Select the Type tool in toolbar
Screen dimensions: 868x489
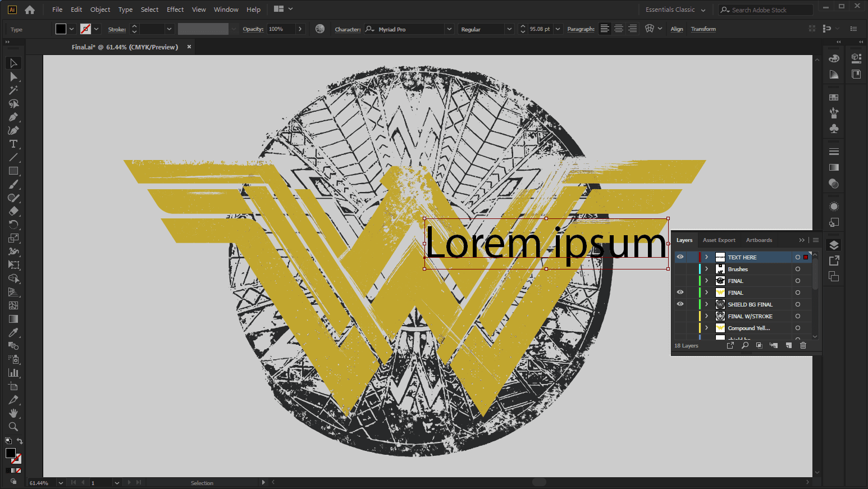click(x=13, y=144)
